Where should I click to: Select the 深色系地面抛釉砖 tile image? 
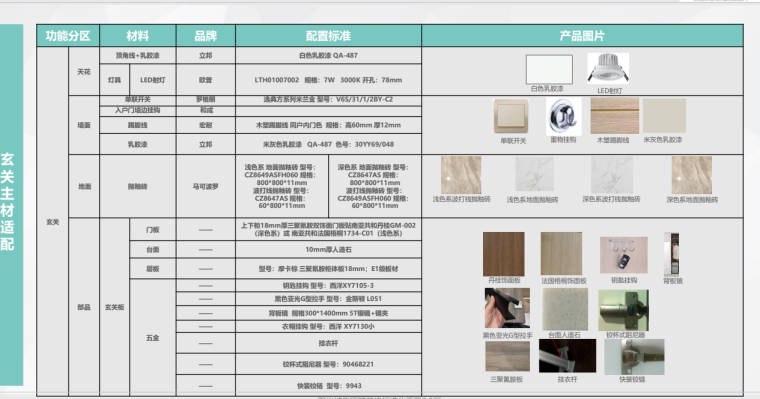click(x=692, y=175)
